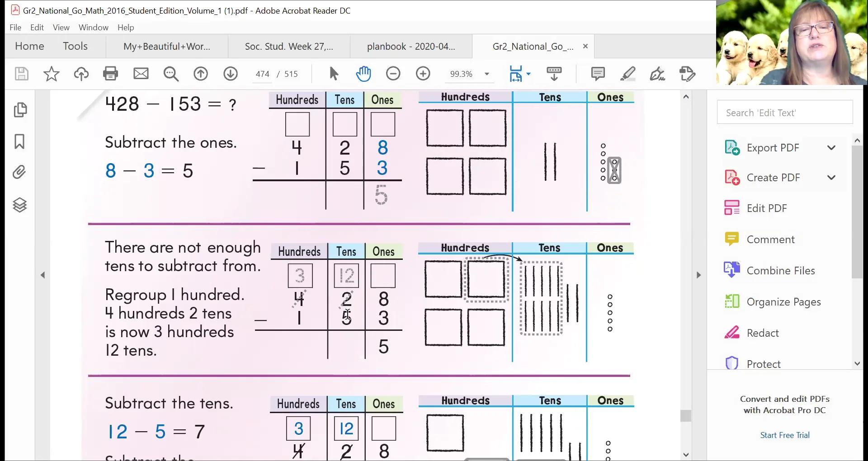The width and height of the screenshot is (868, 461).
Task: Expand the Create PDF section
Action: 831,178
